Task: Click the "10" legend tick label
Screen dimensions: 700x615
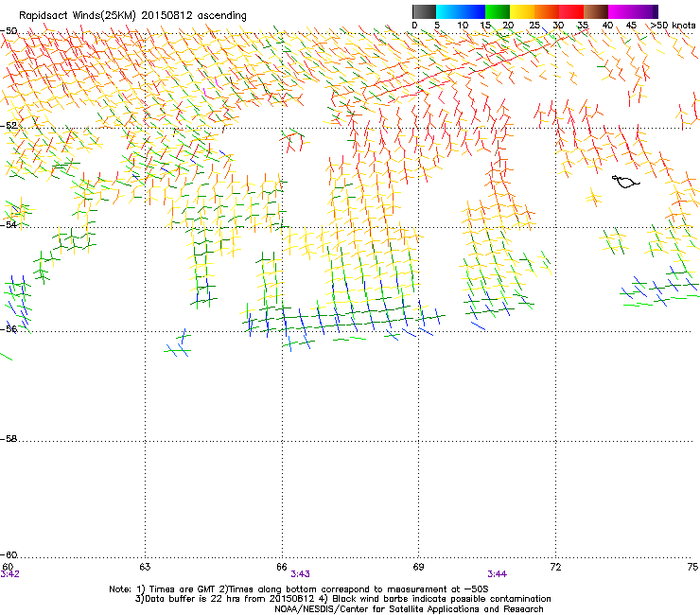Action: coord(463,26)
